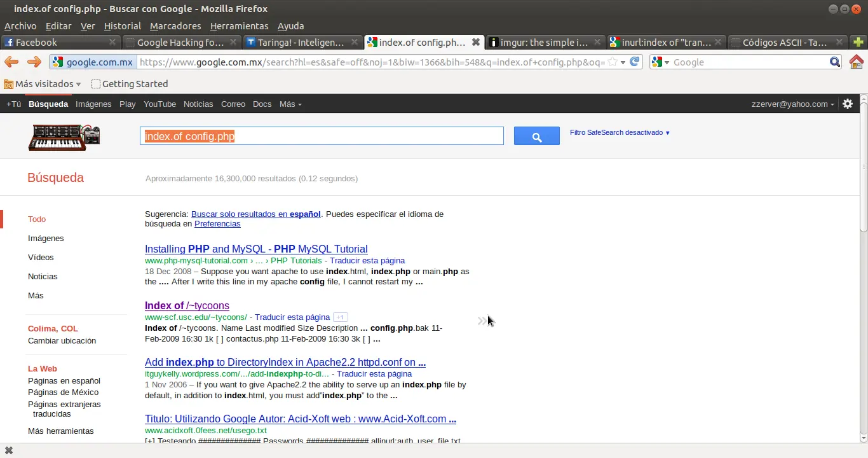Close the bar at bottom-left corner
Image resolution: width=868 pixels, height=458 pixels.
(9, 450)
